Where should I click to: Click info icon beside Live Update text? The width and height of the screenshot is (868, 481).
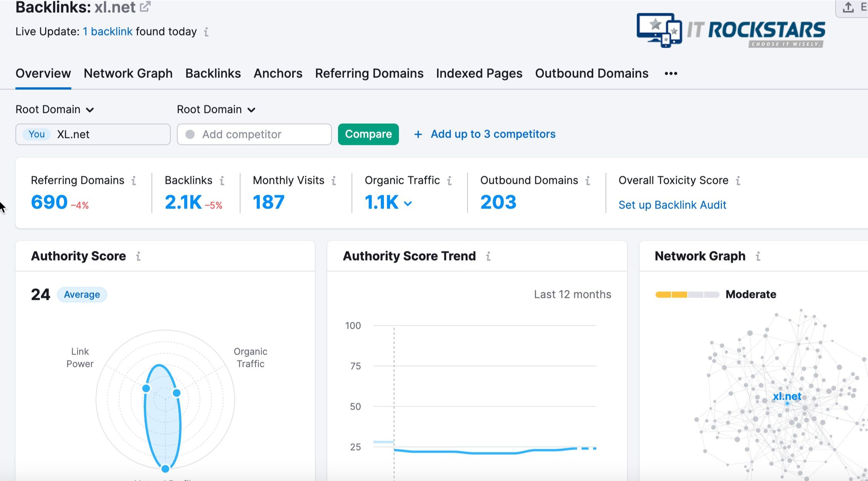pyautogui.click(x=206, y=32)
